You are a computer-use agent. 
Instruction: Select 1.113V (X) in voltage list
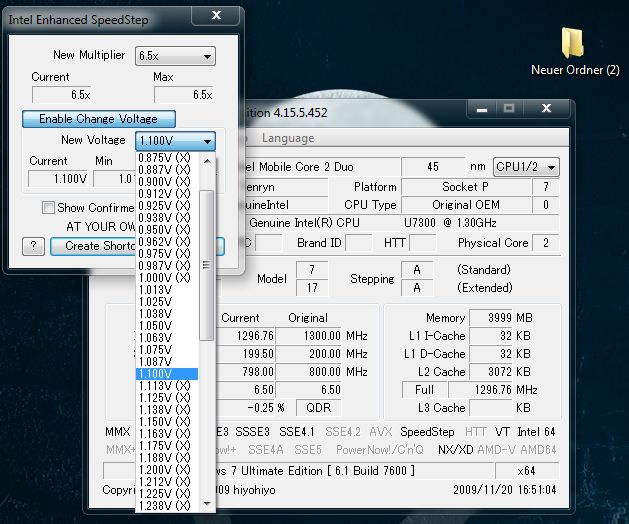tap(167, 386)
